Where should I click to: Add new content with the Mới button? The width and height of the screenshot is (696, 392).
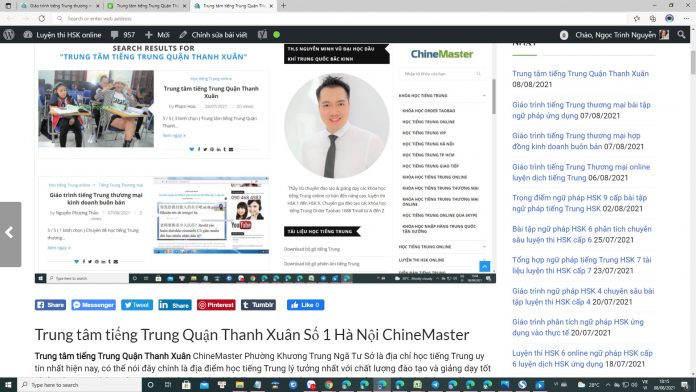(157, 35)
